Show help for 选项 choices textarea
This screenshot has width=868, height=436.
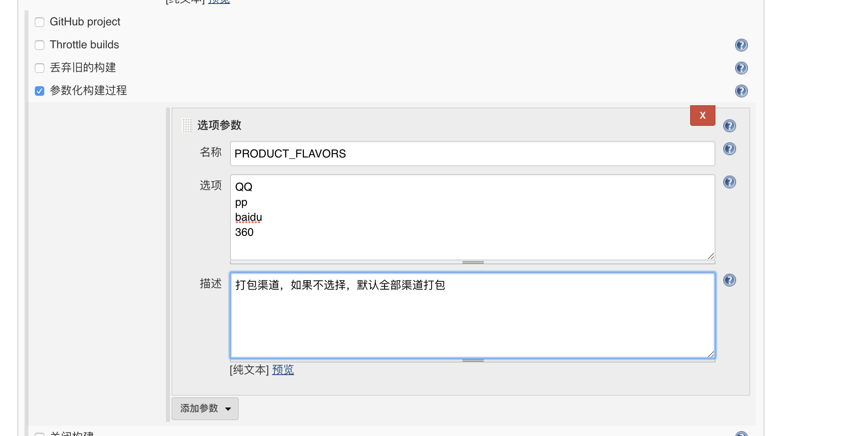click(x=729, y=182)
